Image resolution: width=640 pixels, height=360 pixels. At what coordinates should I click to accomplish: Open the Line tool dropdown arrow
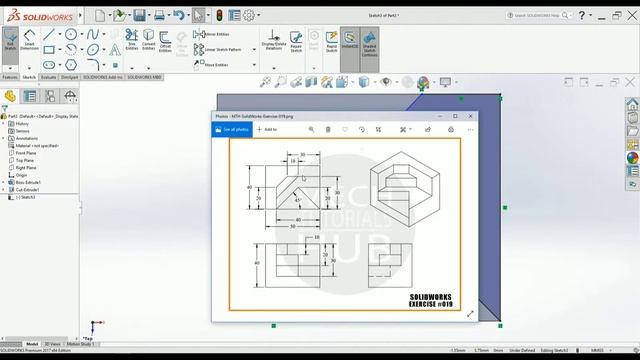[x=60, y=34]
